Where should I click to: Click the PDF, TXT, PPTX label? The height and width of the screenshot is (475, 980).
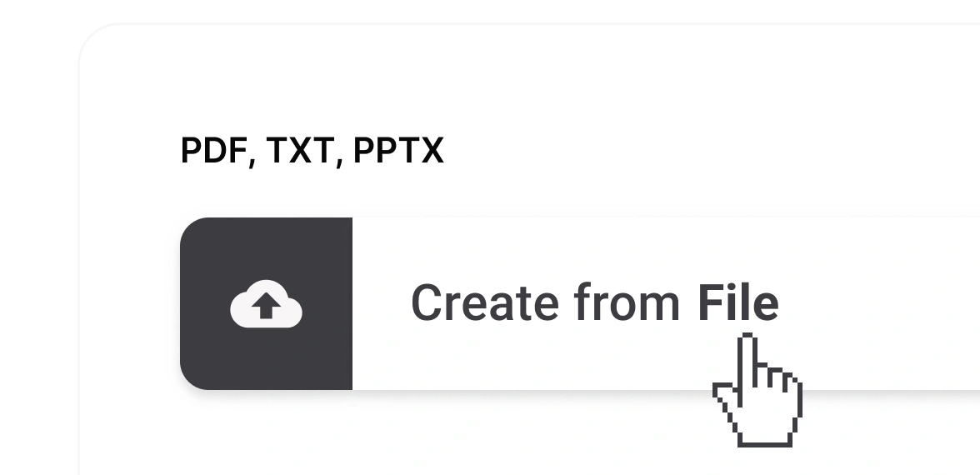tap(312, 152)
